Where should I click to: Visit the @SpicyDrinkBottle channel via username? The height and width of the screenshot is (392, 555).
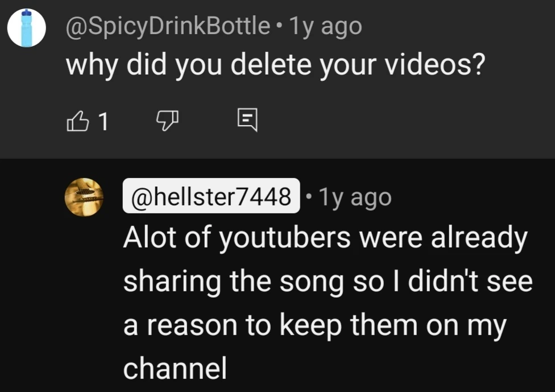coord(168,26)
